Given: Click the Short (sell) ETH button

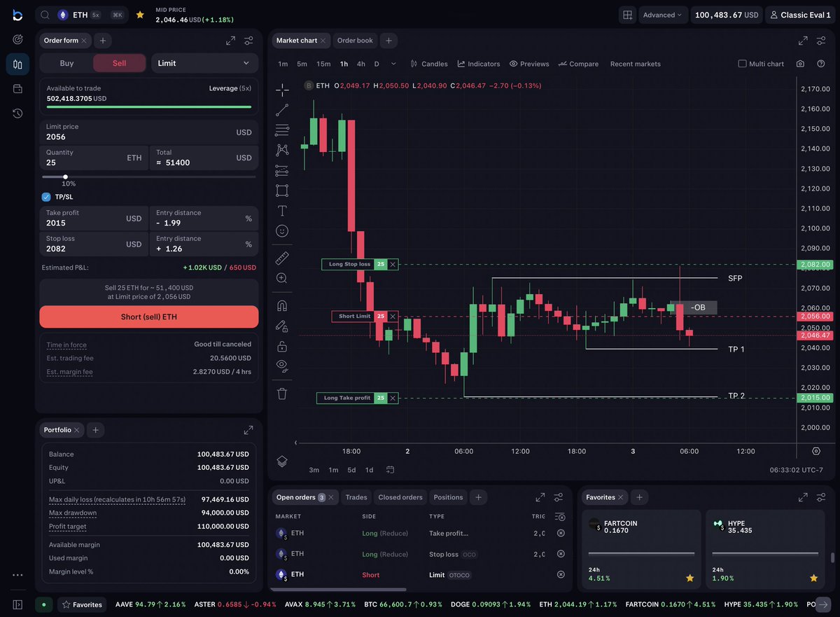Looking at the screenshot, I should [x=149, y=317].
